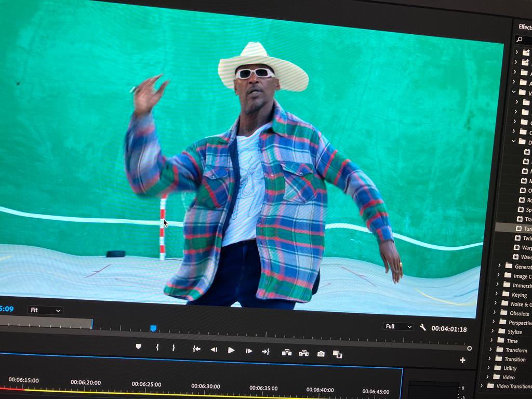Expand the Video Transitions folder
This screenshot has height=399, width=532.
pos(481,385)
